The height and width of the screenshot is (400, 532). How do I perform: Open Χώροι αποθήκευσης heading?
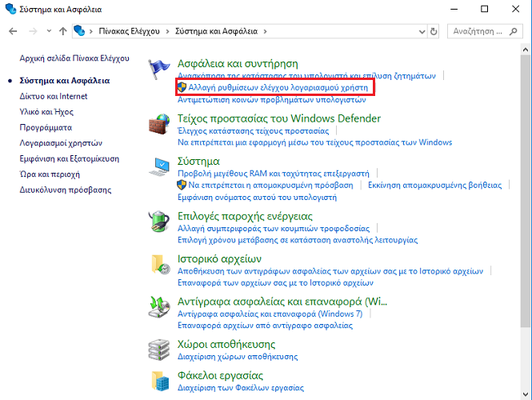(x=226, y=345)
